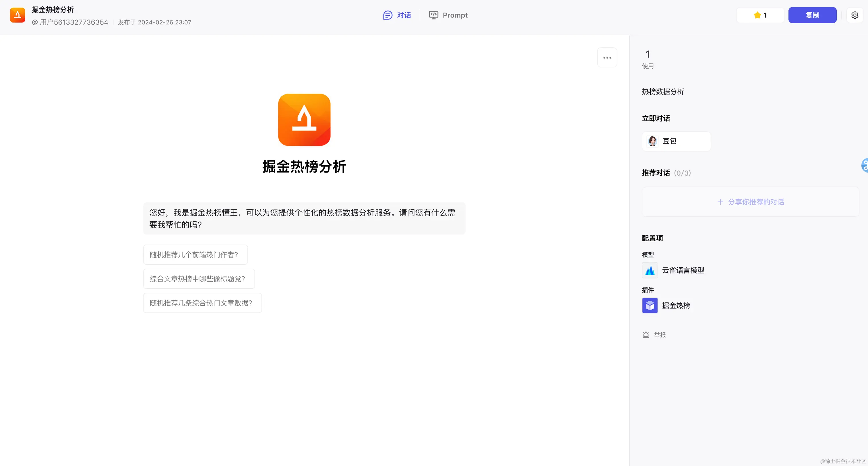The width and height of the screenshot is (868, 466).
Task: Click the large 掘金 bot avatar
Action: click(304, 120)
